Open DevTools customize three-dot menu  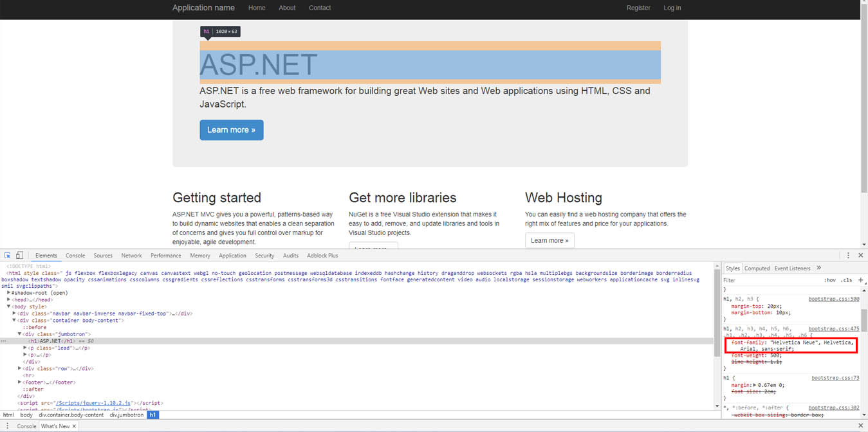848,256
